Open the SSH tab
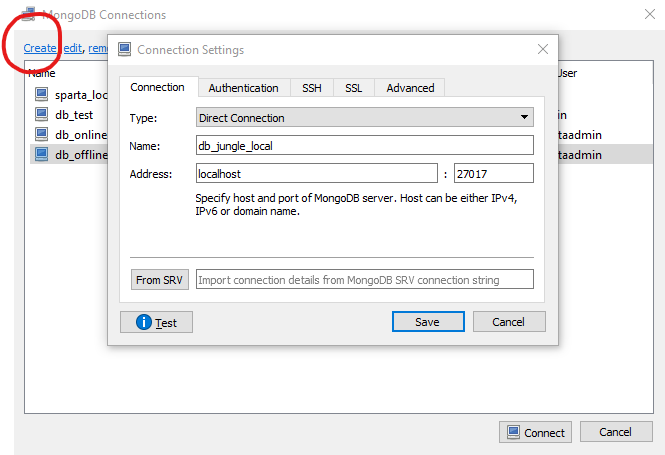The height and width of the screenshot is (455, 665). click(312, 88)
